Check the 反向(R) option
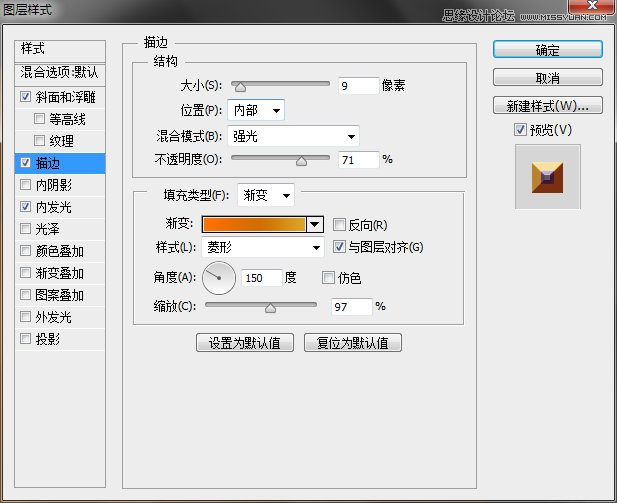The image size is (617, 503). 339,225
